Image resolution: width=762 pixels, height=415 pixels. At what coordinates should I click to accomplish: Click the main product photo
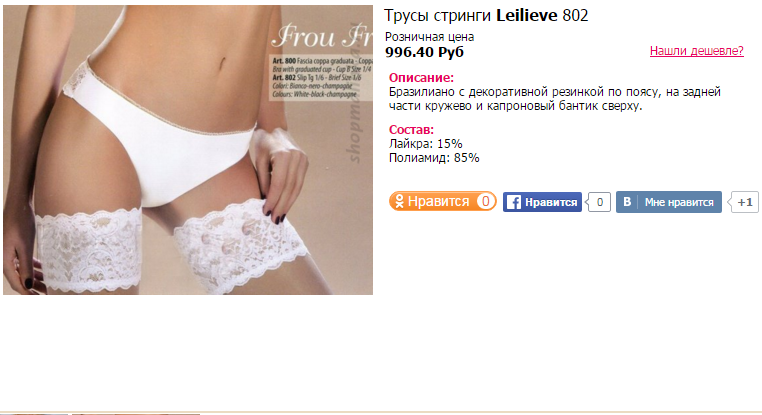[188, 150]
